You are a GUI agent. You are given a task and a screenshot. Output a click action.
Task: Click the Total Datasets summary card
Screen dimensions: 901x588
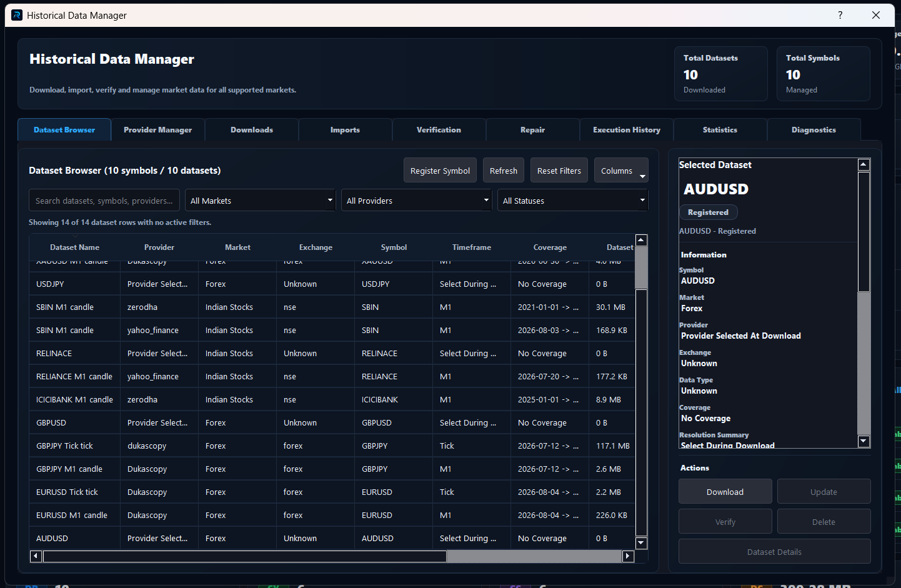click(721, 74)
